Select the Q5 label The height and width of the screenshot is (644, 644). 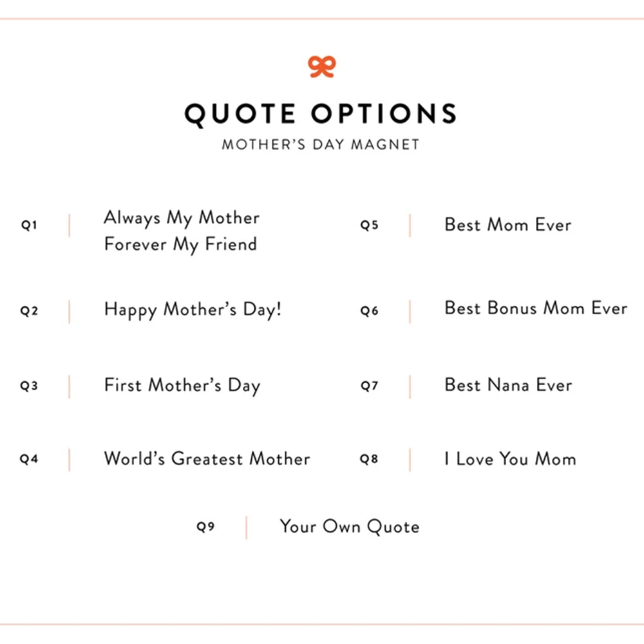(369, 225)
